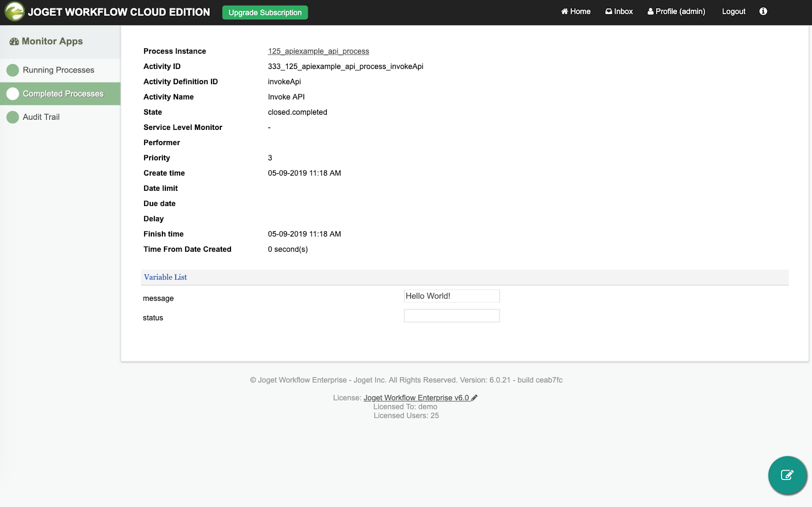Open 125_apiexample_api_process instance link
This screenshot has height=507, width=812.
pyautogui.click(x=318, y=51)
